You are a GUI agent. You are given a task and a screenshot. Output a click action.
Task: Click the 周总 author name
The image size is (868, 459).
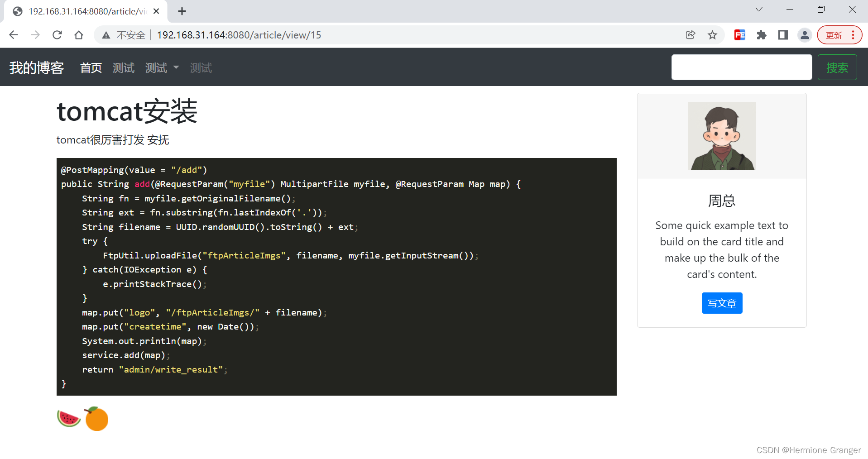722,201
